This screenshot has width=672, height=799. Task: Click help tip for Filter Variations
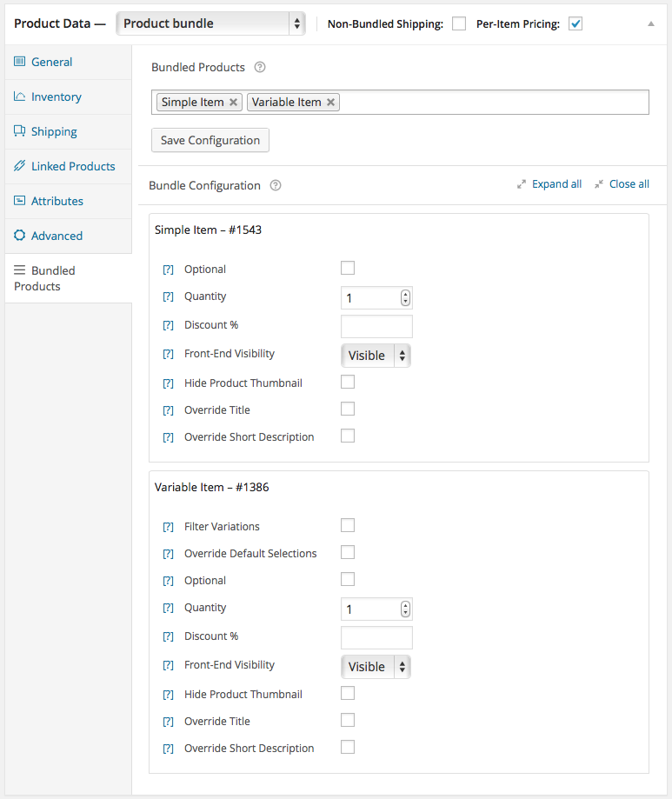click(x=169, y=528)
